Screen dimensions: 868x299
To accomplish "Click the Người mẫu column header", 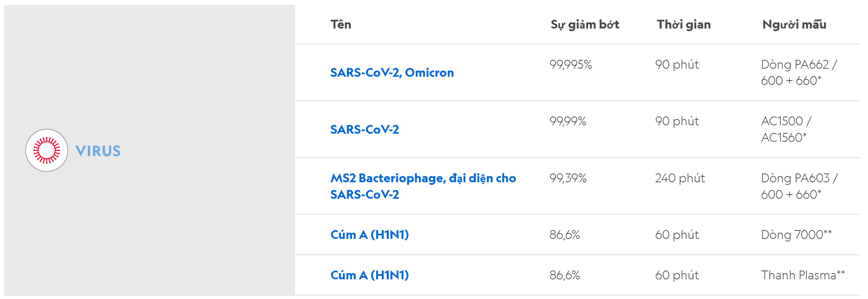I will click(x=794, y=25).
